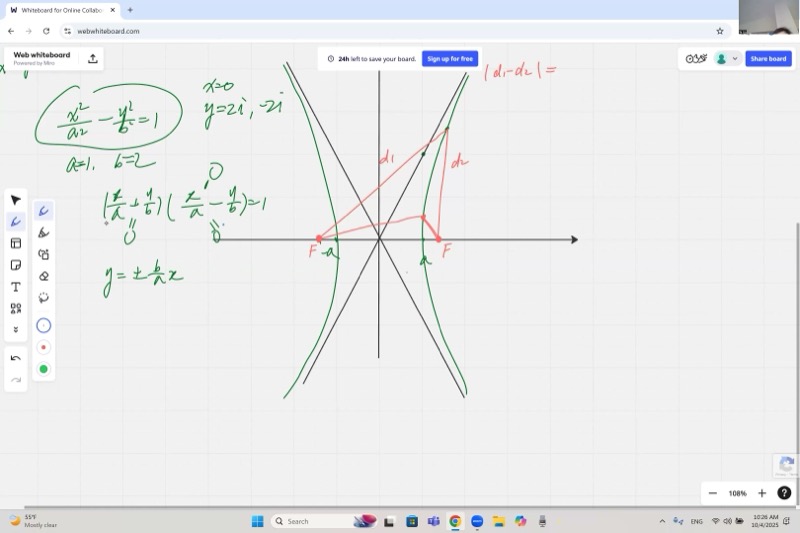The height and width of the screenshot is (533, 800).
Task: Activate the Eraser tool
Action: pyautogui.click(x=43, y=276)
